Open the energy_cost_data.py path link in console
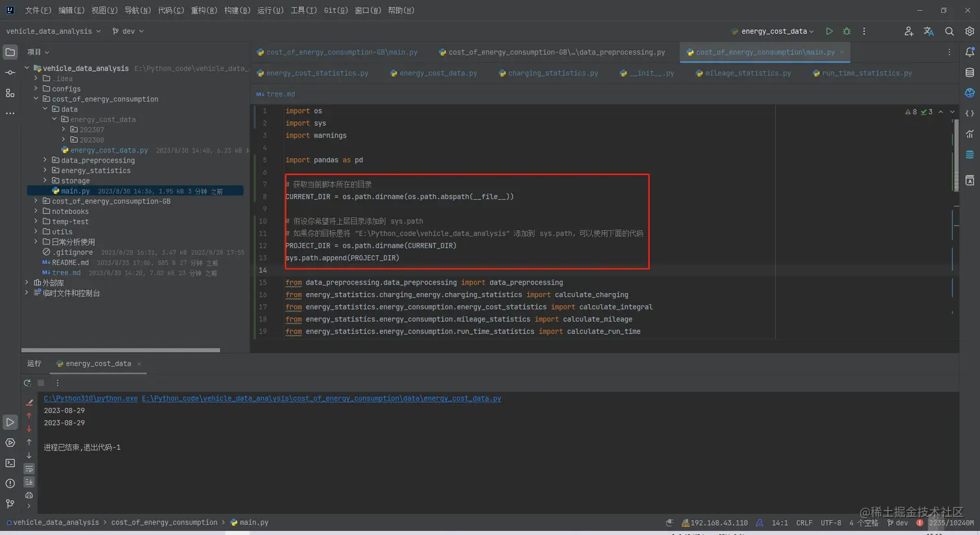The width and height of the screenshot is (980, 535). [x=321, y=398]
